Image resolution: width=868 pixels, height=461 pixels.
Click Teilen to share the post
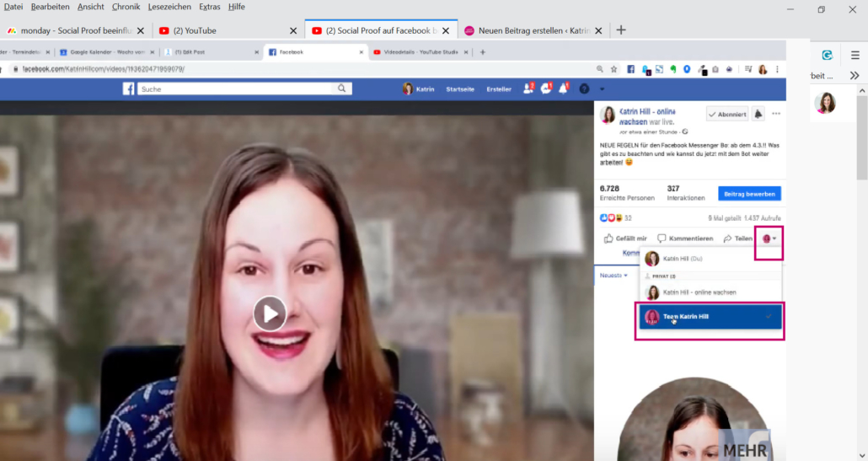click(x=738, y=239)
